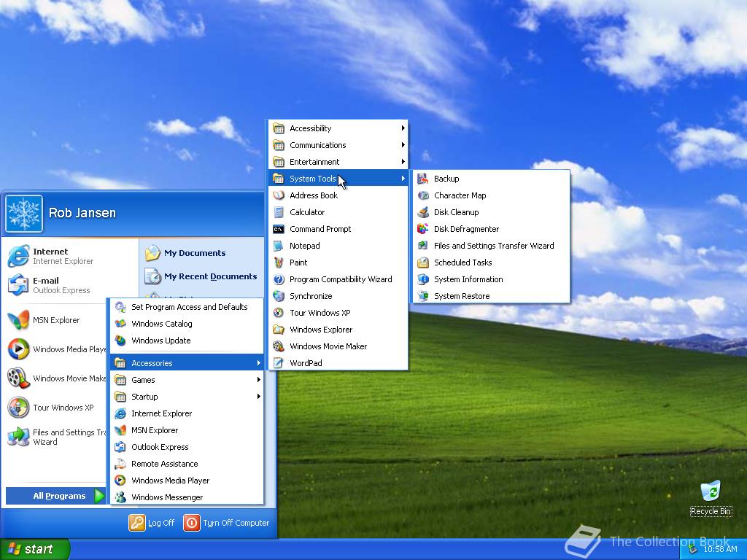The image size is (747, 560).
Task: Click the Log Off button
Action: click(x=152, y=523)
